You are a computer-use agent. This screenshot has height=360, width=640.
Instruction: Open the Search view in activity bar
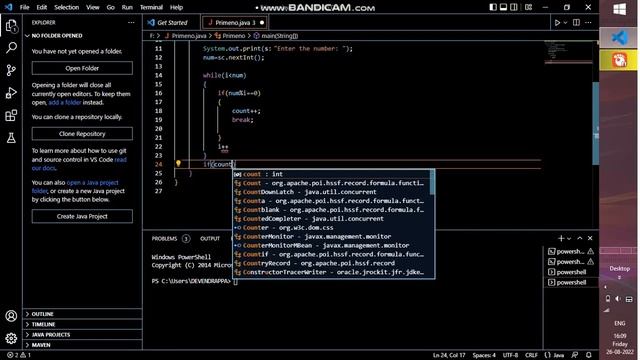(11, 48)
